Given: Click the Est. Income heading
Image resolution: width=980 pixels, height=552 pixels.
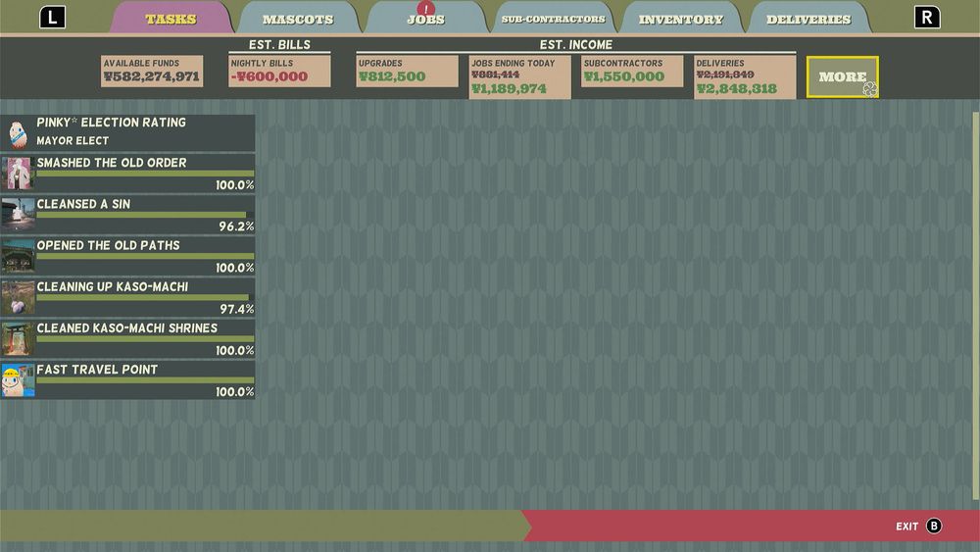Looking at the screenshot, I should (x=575, y=44).
